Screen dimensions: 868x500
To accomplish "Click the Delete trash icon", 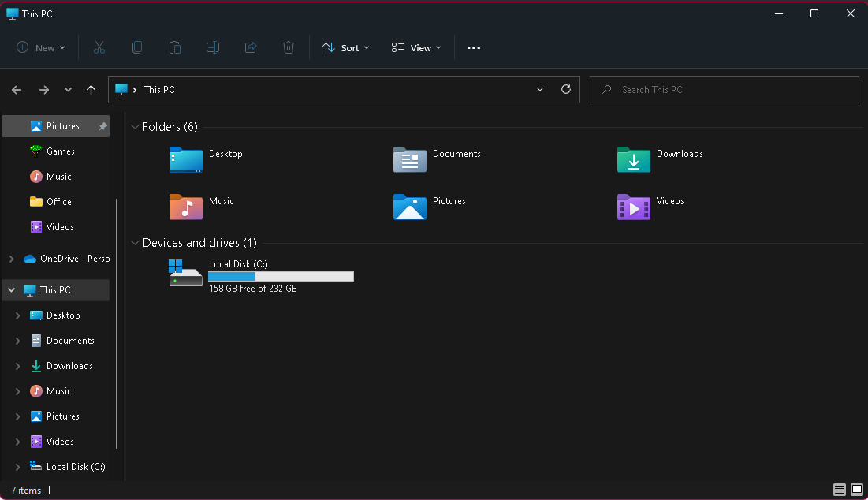I will click(x=289, y=47).
